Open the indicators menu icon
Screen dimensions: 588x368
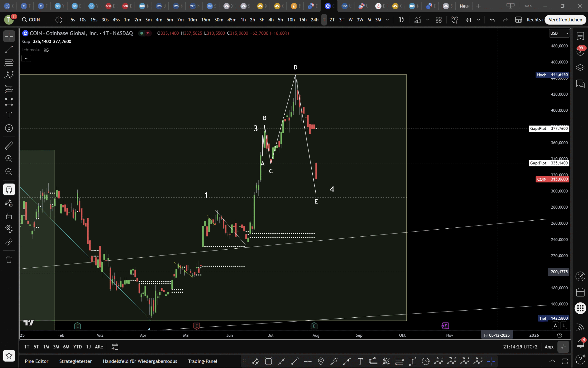[x=417, y=20]
